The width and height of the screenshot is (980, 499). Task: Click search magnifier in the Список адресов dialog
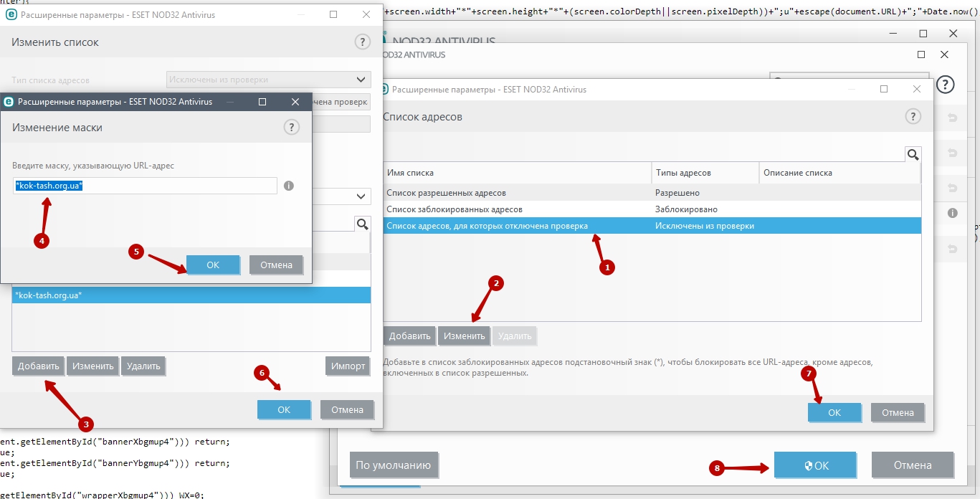pyautogui.click(x=913, y=154)
